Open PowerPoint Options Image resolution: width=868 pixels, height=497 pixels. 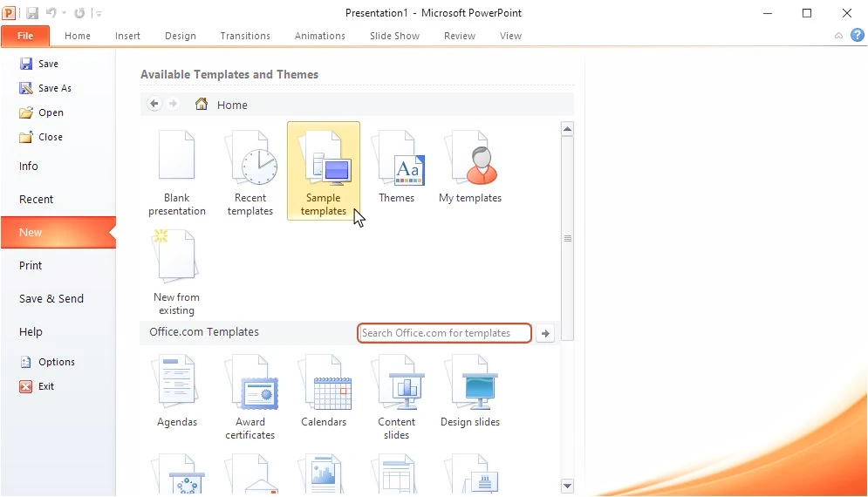pyautogui.click(x=48, y=362)
